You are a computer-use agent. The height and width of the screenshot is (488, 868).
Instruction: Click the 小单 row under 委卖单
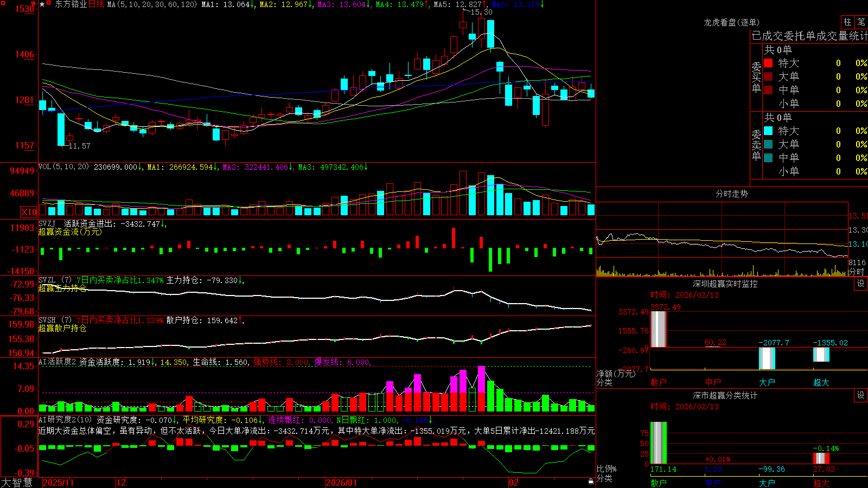816,171
